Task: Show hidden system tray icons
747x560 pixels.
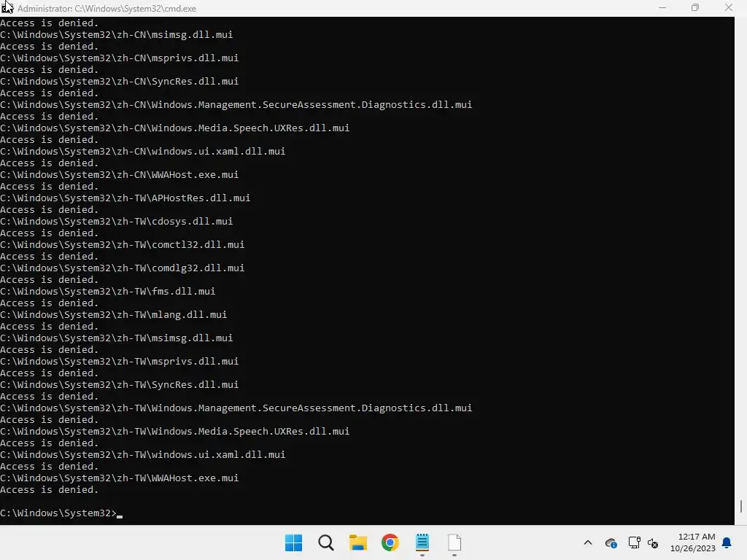Action: (588, 542)
